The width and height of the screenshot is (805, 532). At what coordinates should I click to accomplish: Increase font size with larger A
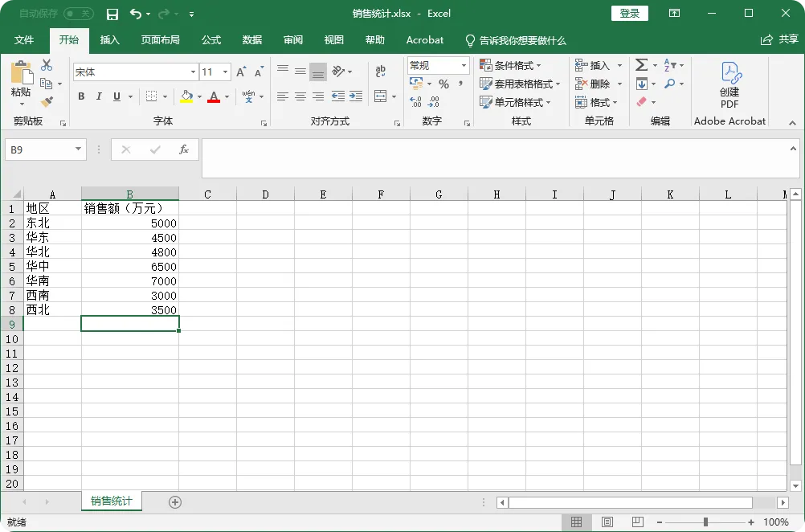point(241,72)
